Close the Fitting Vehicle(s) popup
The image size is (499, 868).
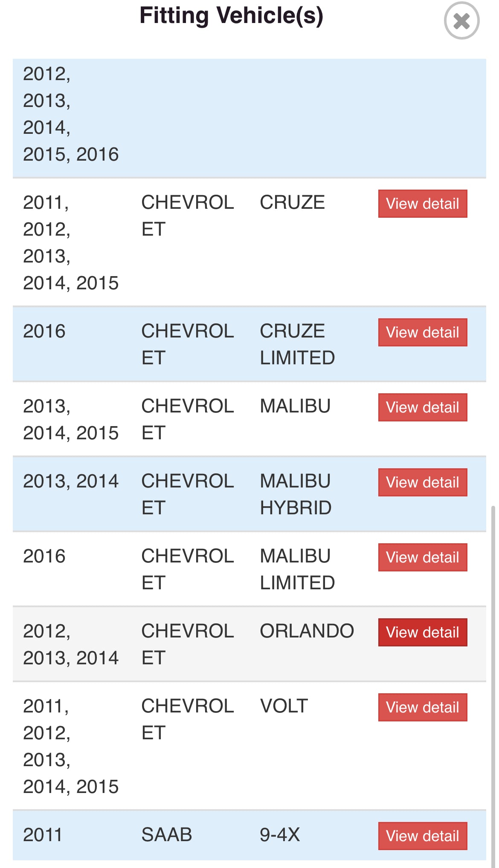click(x=461, y=20)
